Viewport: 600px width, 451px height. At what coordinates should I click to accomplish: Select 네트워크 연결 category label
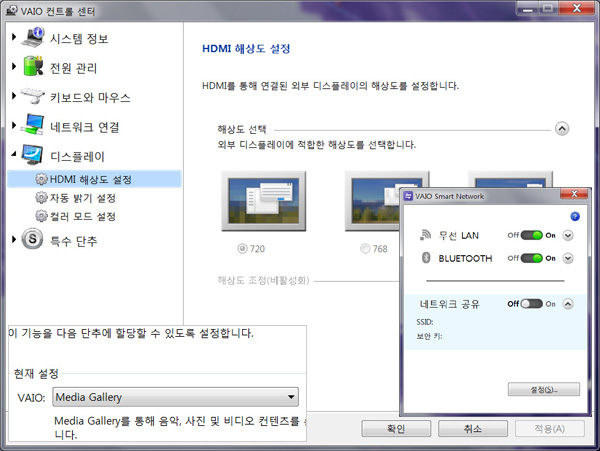(x=85, y=127)
